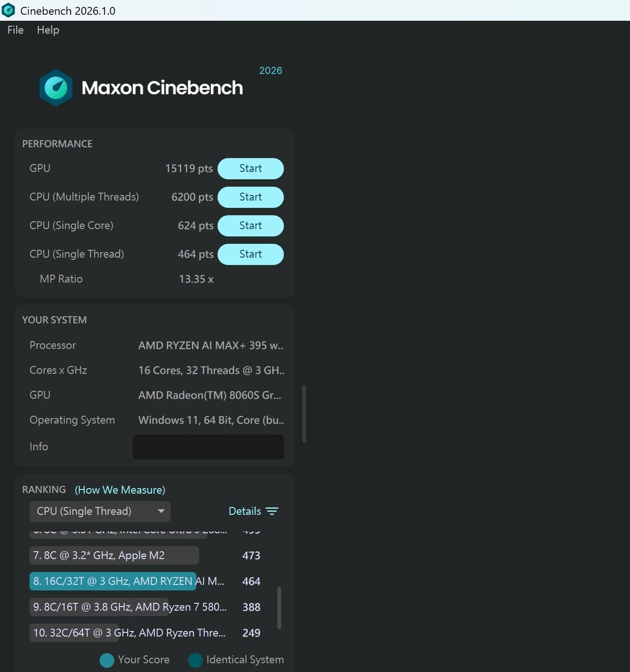Screen dimensions: 630x672
Task: Click the YOUR SYSTEM section heading
Action: [54, 320]
